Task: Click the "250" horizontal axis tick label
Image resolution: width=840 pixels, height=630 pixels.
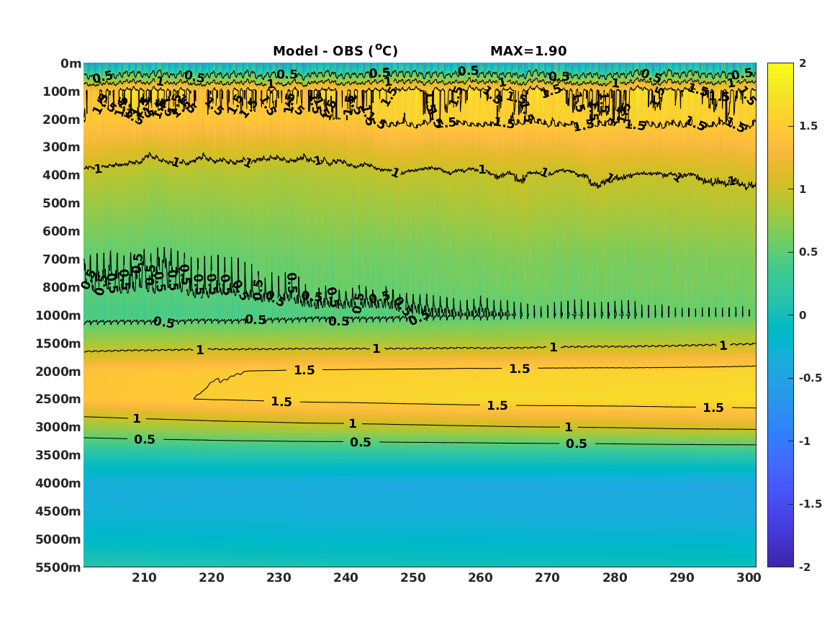Action: (x=413, y=577)
